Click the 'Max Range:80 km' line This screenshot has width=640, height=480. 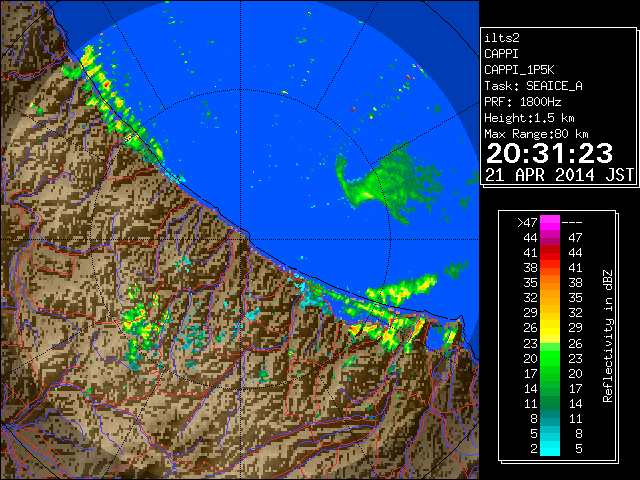(x=536, y=134)
